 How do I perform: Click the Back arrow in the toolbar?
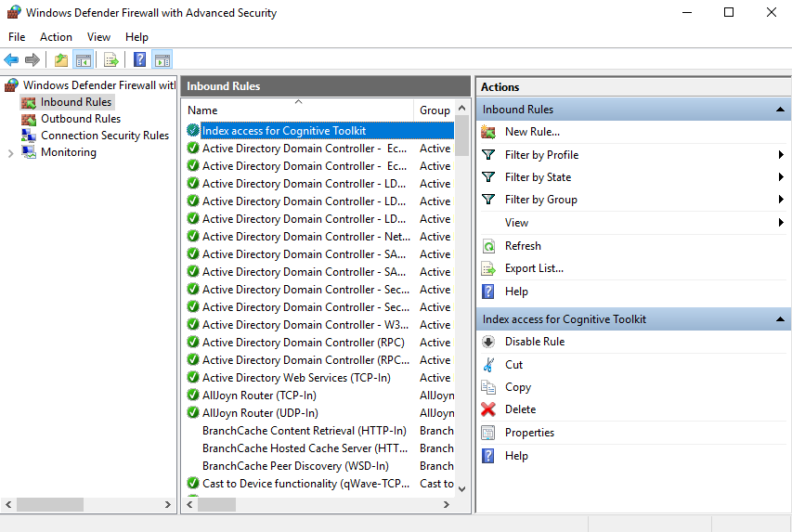pos(12,60)
